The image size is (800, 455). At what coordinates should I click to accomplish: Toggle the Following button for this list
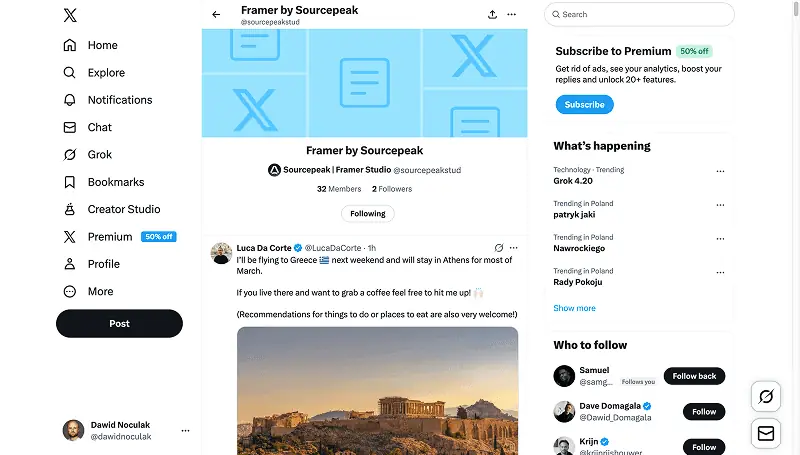point(367,214)
